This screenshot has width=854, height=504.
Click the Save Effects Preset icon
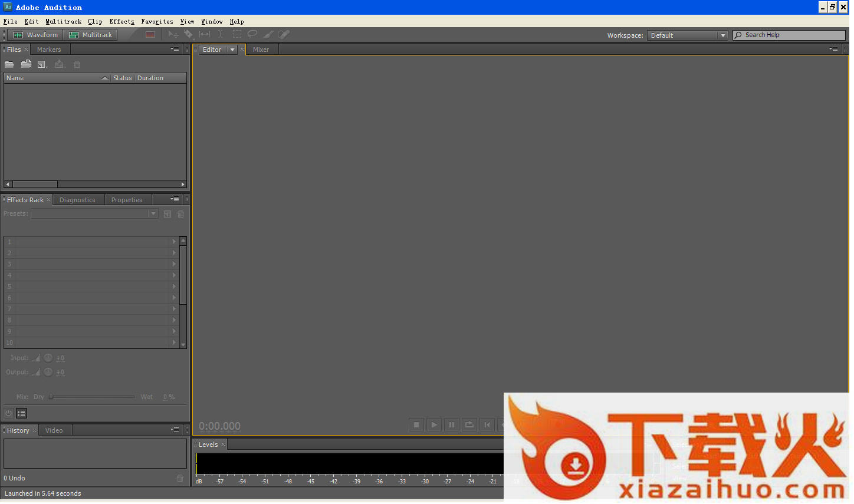point(167,214)
